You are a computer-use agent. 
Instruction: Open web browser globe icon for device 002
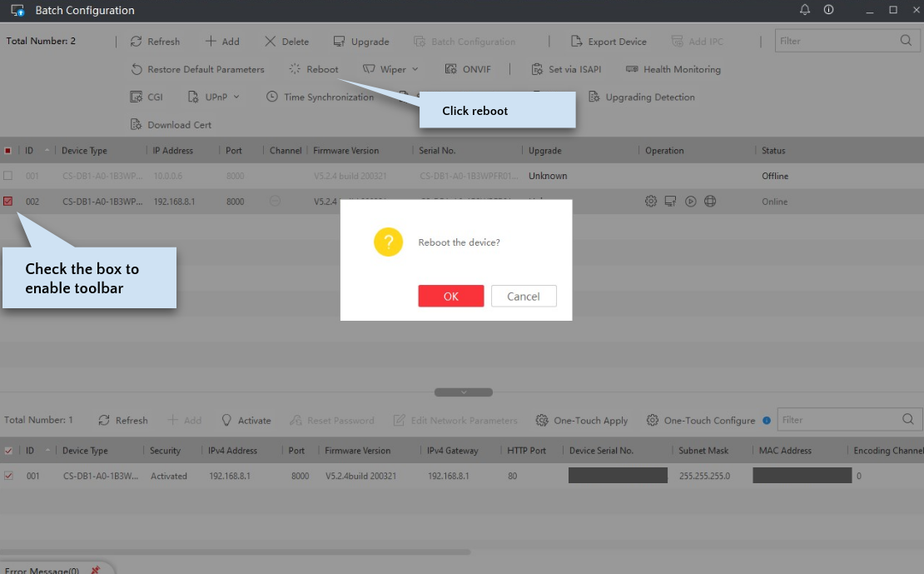pyautogui.click(x=710, y=202)
